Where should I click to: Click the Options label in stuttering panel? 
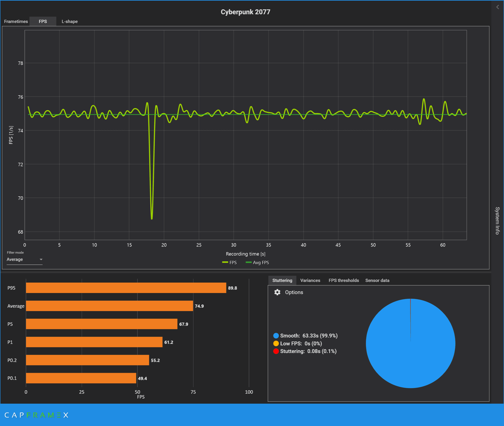[294, 292]
